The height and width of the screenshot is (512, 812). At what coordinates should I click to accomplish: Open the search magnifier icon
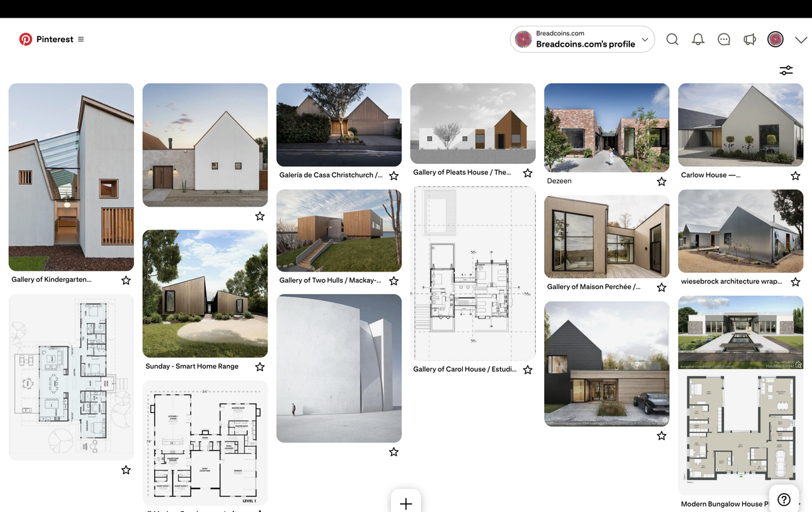pos(672,39)
